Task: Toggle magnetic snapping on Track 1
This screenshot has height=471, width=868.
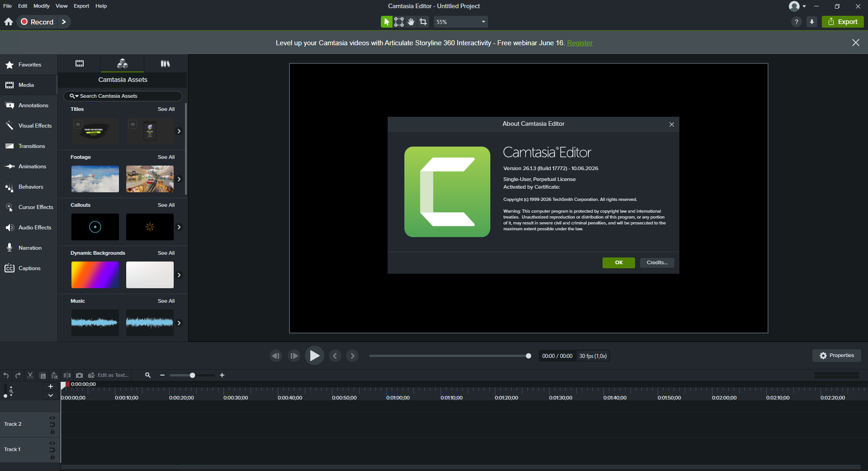Action: coord(52,450)
